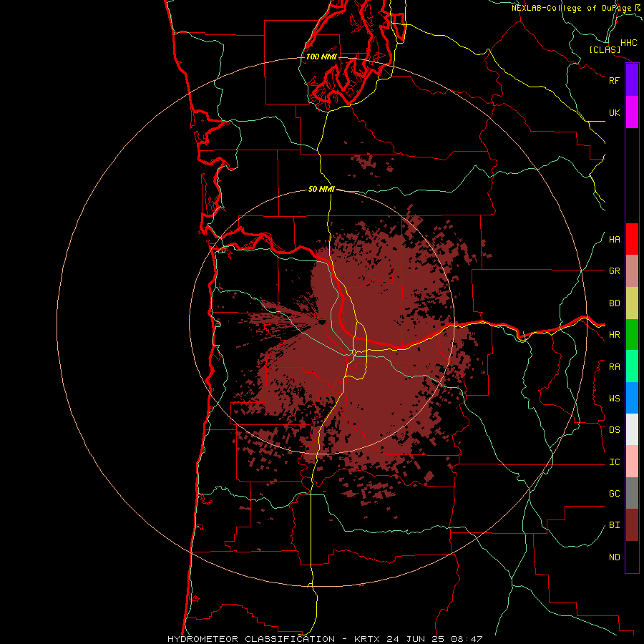Click the GR legend label
Image resolution: width=644 pixels, height=644 pixels.
(x=614, y=271)
